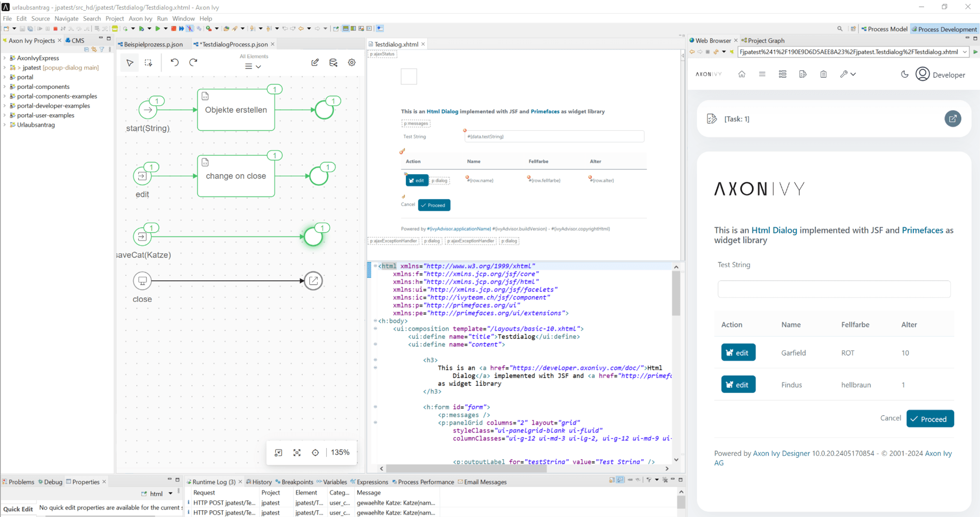Screen dimensions: 980x517
Task: Click the undo arrow in process editor
Action: click(175, 63)
